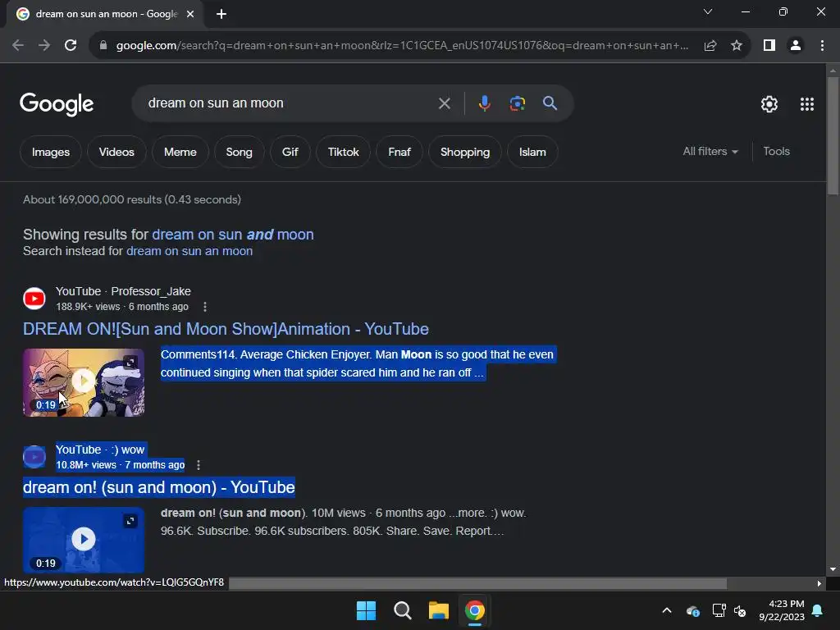
Task: Open the Google apps grid
Action: (x=807, y=104)
